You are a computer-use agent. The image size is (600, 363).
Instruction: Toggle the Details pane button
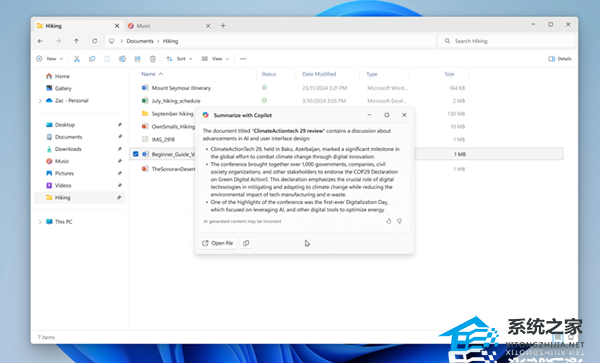tap(560, 59)
